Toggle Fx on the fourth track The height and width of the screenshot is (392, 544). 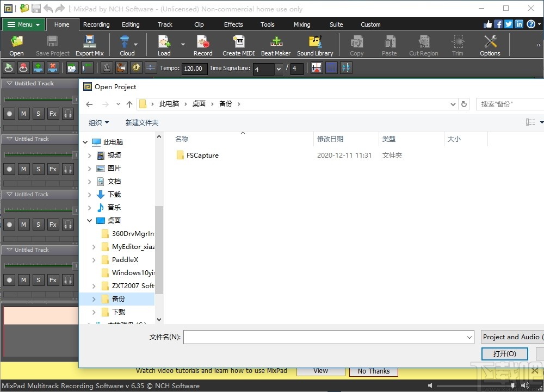(x=53, y=279)
